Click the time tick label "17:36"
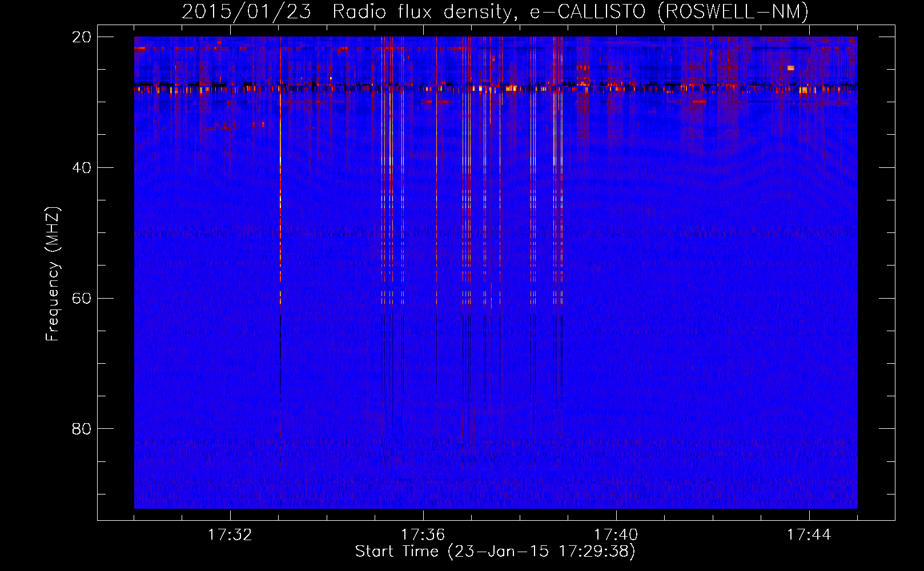Screen dimensions: 924x571 (x=423, y=535)
